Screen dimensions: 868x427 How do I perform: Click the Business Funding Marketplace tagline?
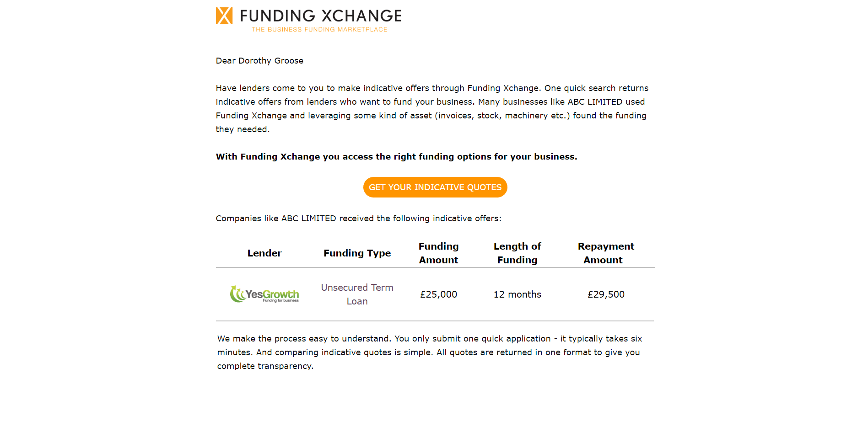pos(319,30)
